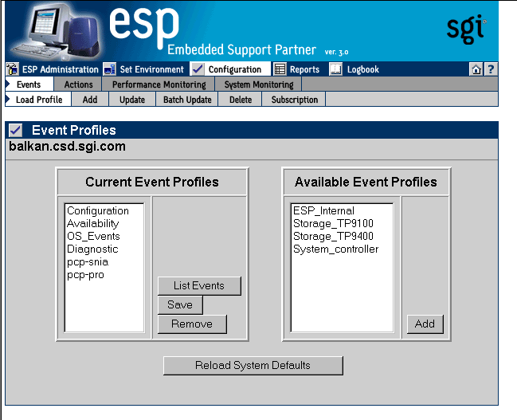Open the Add subtab

(90, 100)
